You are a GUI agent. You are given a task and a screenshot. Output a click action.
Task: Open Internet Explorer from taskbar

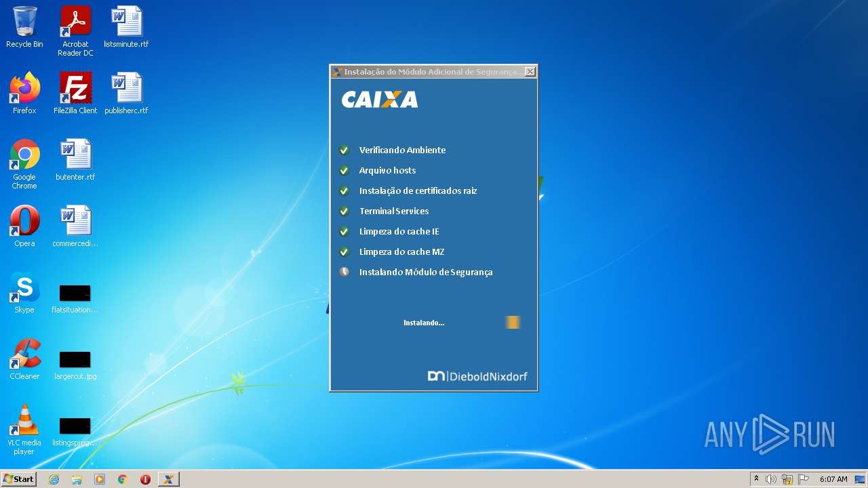click(x=54, y=479)
